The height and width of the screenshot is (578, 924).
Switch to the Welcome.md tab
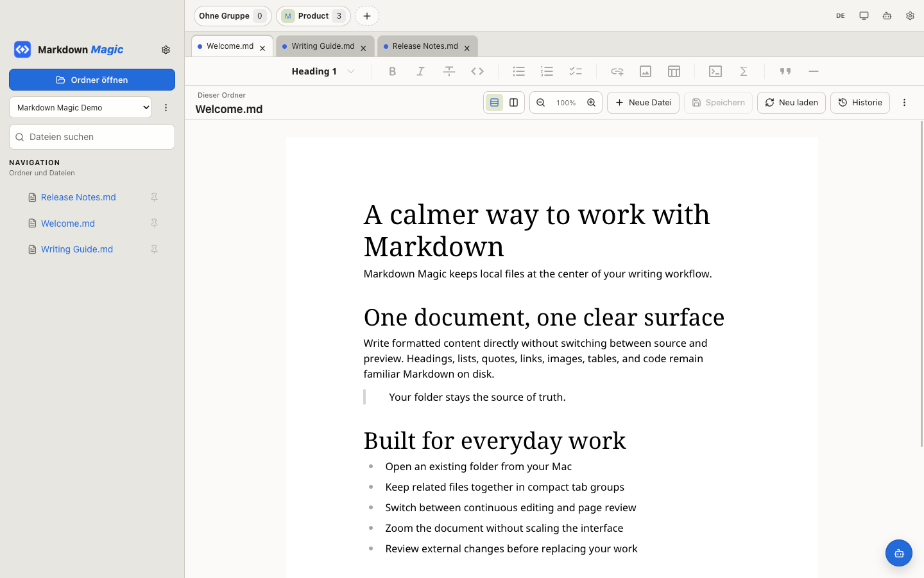230,46
